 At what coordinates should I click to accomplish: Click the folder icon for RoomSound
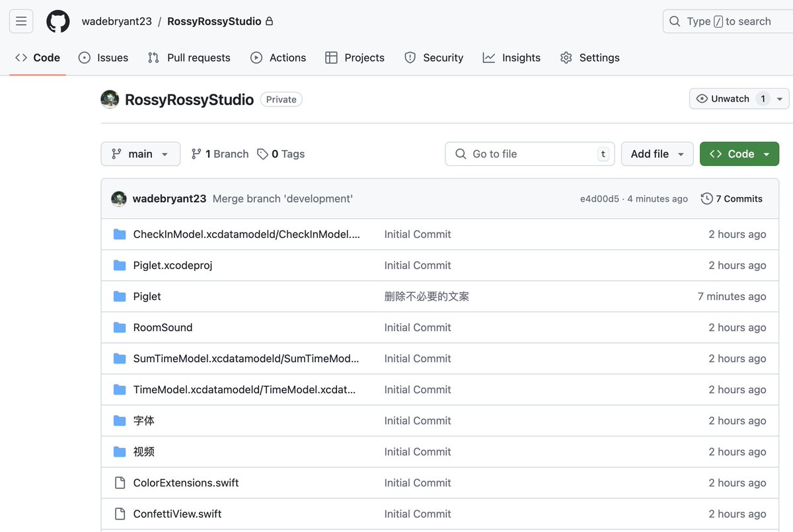[120, 327]
